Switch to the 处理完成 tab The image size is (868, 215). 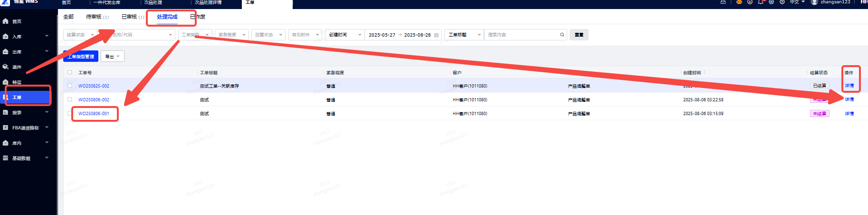tap(167, 17)
